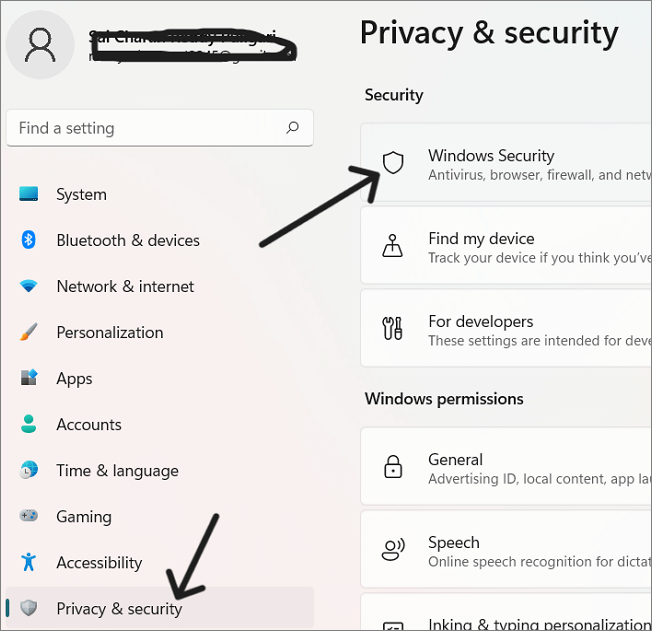Click the Accessibility figure icon
This screenshot has width=652, height=631.
coord(29,562)
